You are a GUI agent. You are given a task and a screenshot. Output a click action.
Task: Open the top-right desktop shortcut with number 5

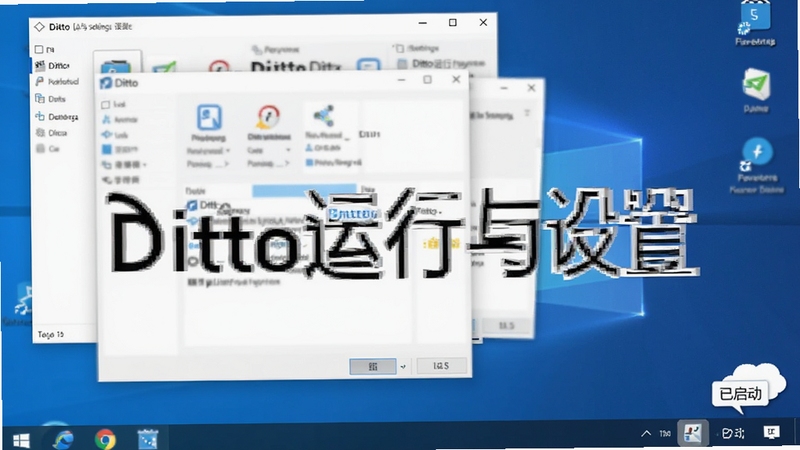[x=755, y=23]
